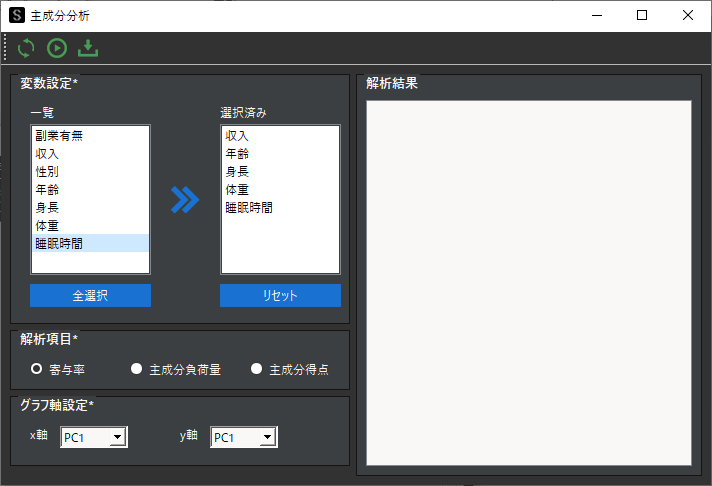Image resolution: width=712 pixels, height=486 pixels.
Task: Maximize the 主成分分析 window
Action: 642,15
